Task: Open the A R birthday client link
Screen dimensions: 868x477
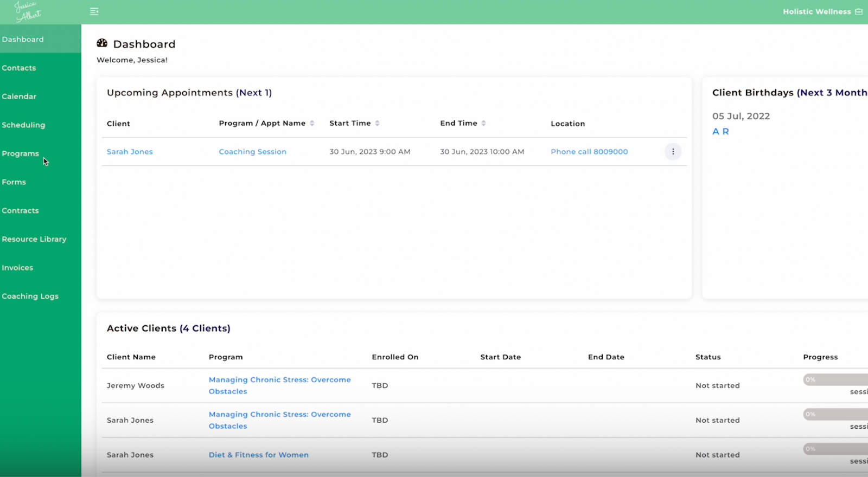Action: coord(720,132)
